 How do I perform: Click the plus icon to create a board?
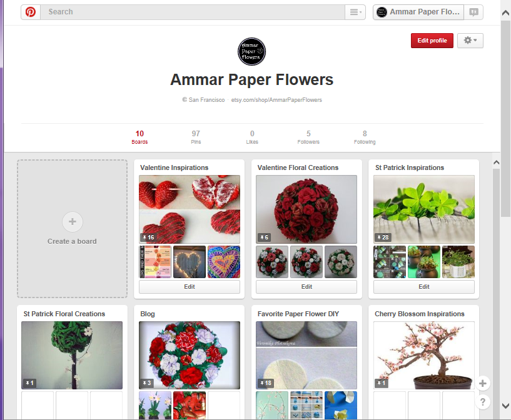pos(73,222)
